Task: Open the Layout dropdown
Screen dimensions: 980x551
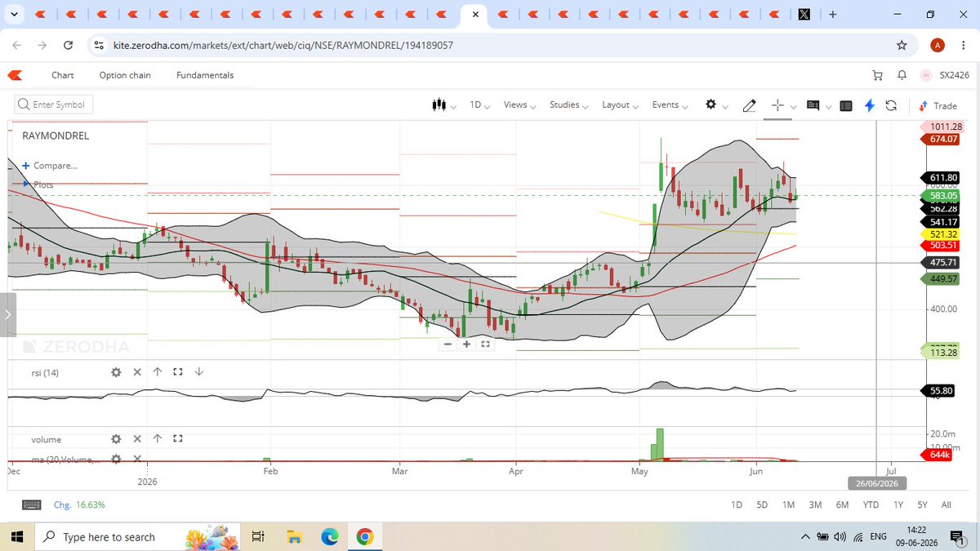Action: point(620,105)
